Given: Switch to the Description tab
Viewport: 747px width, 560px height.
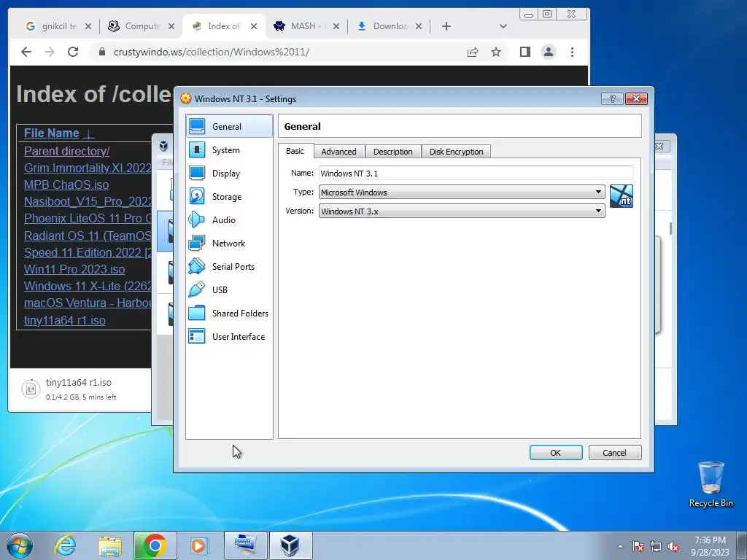Looking at the screenshot, I should [x=393, y=152].
